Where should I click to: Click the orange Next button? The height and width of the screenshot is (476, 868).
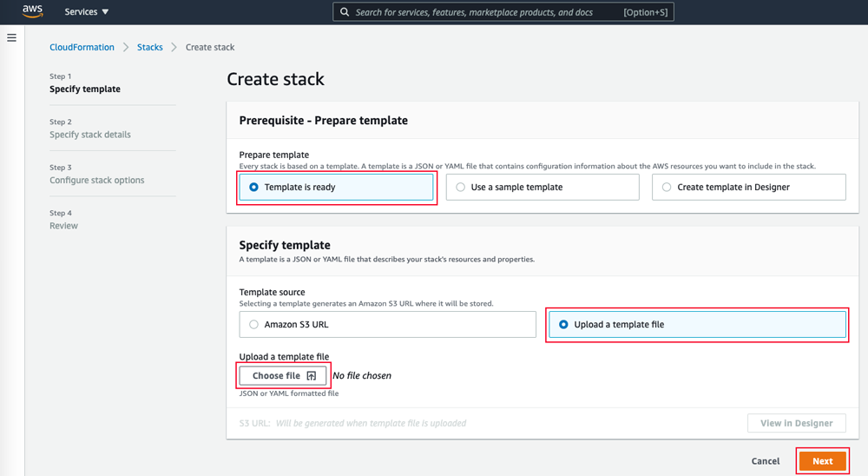823,461
